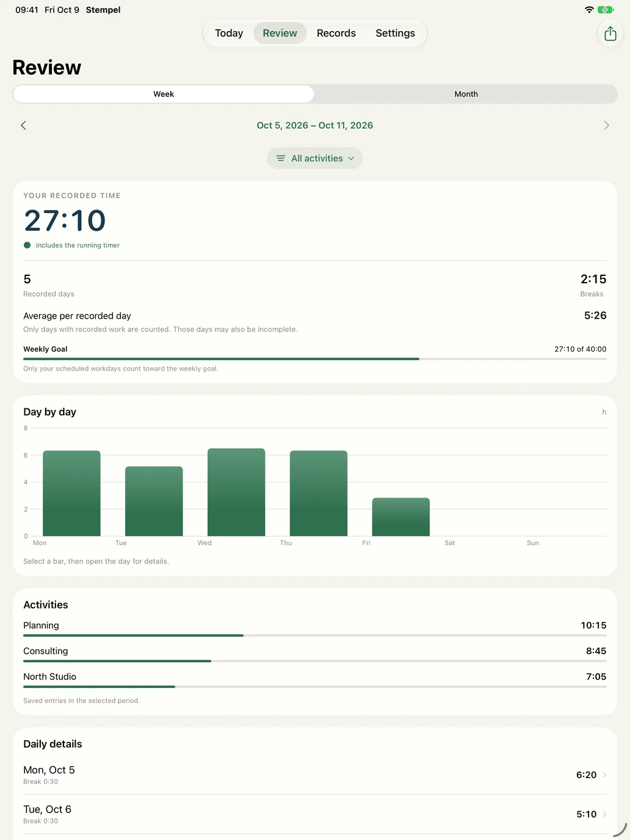Open Mon, Oct 5 disclosure chevron
Viewport: 630px width, 840px height.
[x=605, y=775]
